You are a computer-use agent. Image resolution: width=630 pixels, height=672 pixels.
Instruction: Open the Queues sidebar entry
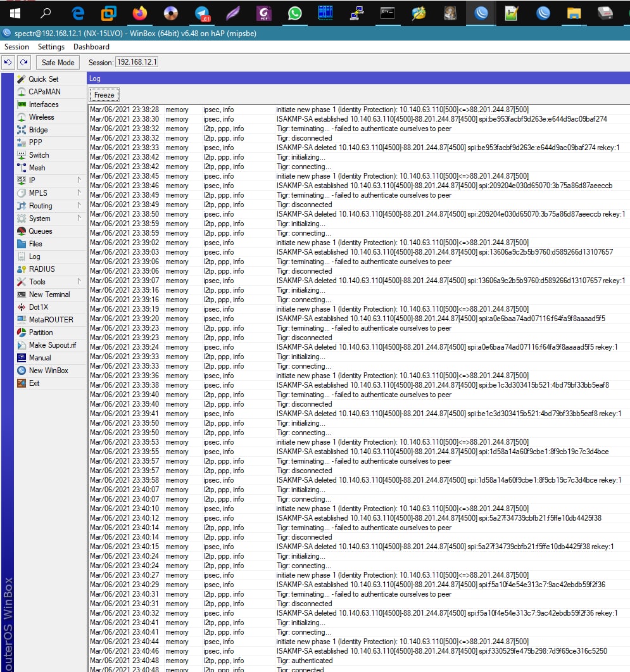point(50,231)
